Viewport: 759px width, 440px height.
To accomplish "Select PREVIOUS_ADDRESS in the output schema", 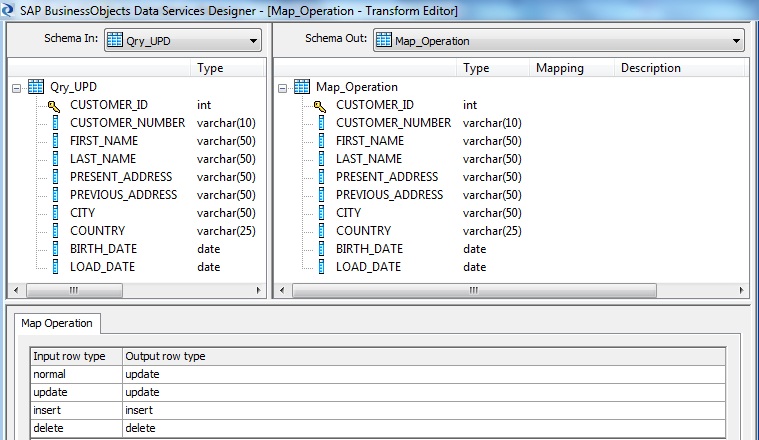I will (x=390, y=195).
